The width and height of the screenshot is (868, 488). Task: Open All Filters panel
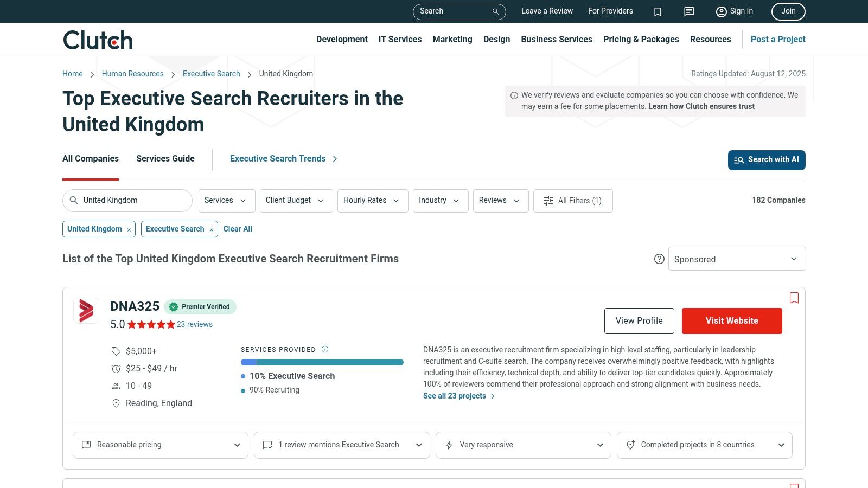(x=573, y=201)
